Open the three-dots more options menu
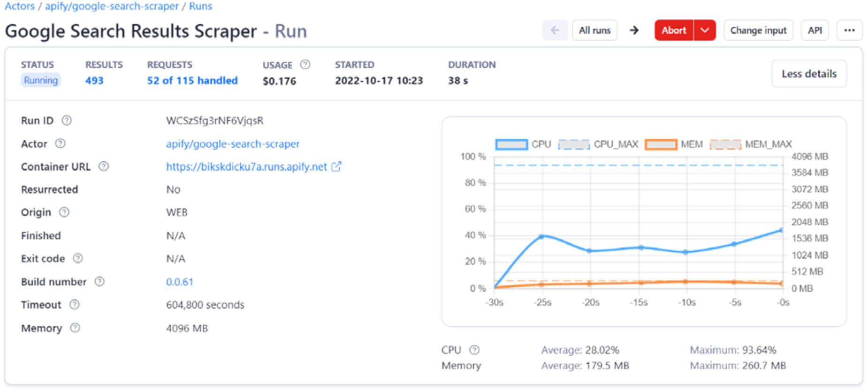 point(849,30)
